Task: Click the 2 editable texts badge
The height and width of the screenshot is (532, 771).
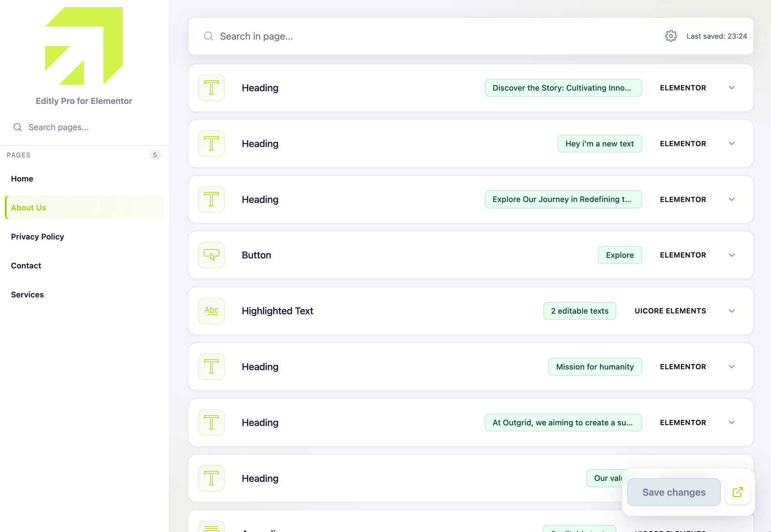Action: (580, 311)
